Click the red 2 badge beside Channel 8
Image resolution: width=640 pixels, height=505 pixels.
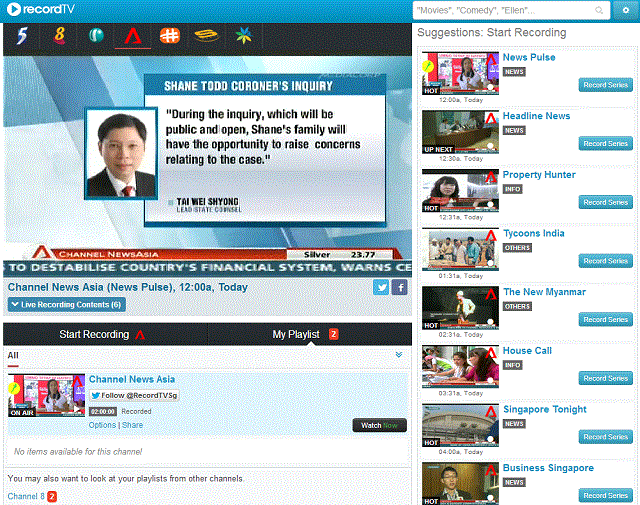(52, 496)
